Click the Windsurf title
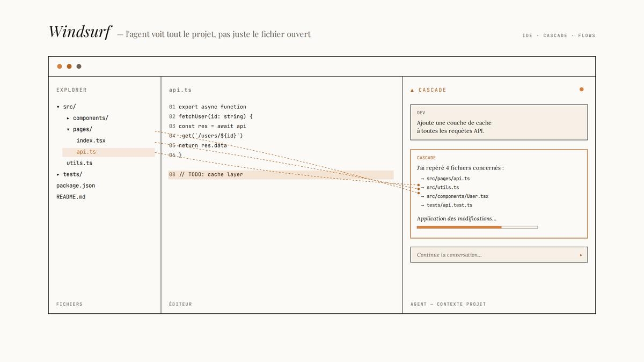 tap(80, 32)
